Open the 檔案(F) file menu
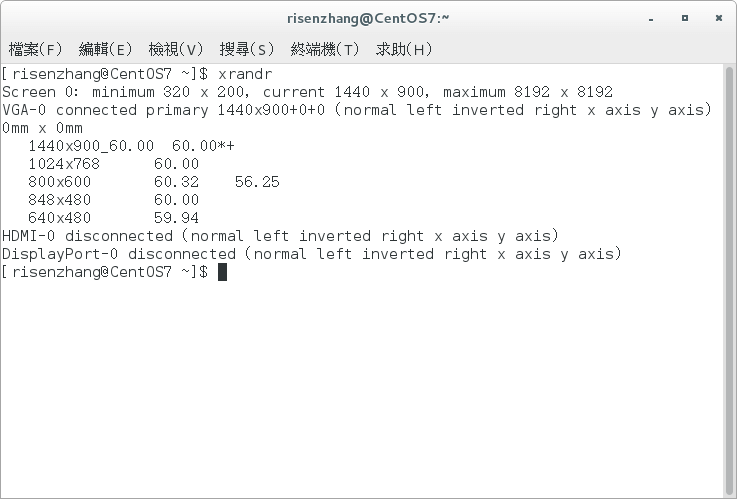This screenshot has width=737, height=499. [x=35, y=49]
